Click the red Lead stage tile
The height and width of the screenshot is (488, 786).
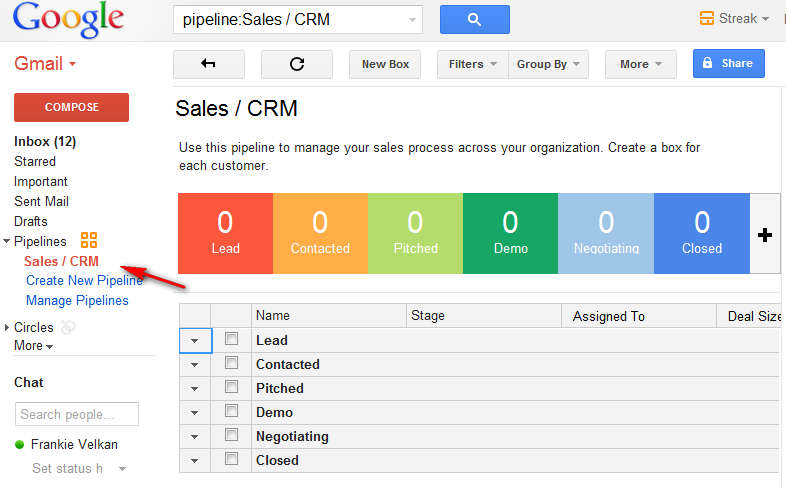[225, 233]
